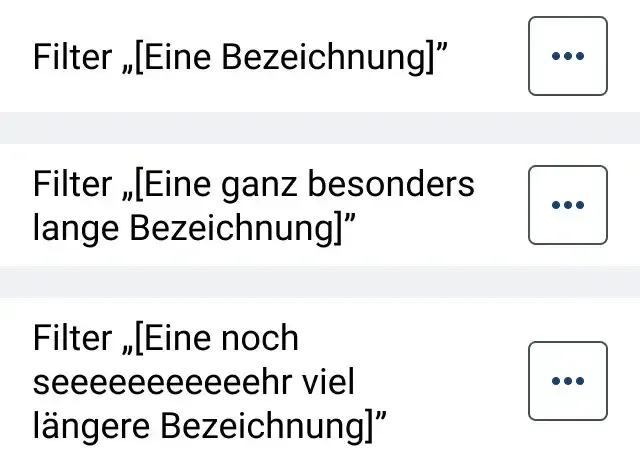640x464 pixels.
Task: Click 'lange Bezeichnung]"' text on the second line
Action: tap(194, 229)
